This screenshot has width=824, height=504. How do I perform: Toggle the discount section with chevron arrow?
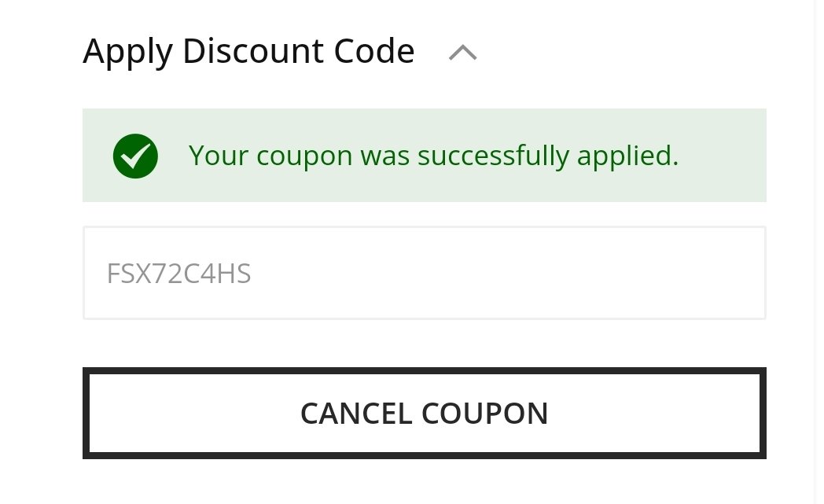coord(462,53)
